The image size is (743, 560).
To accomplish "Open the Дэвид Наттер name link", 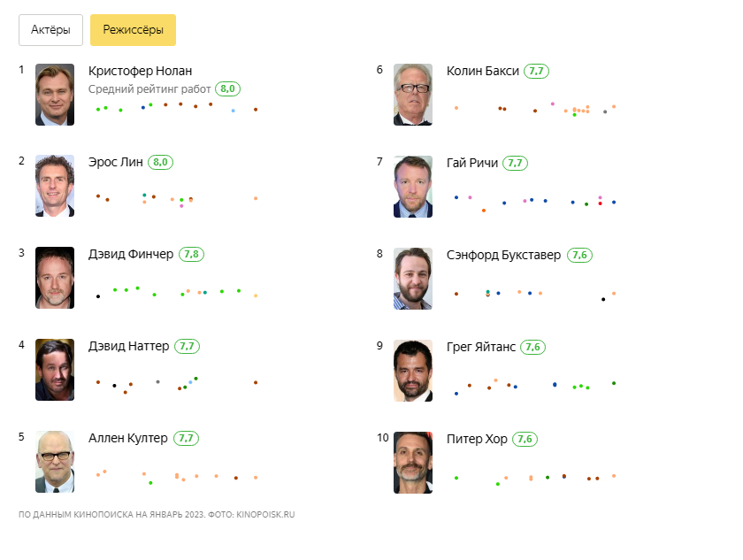I will (129, 346).
